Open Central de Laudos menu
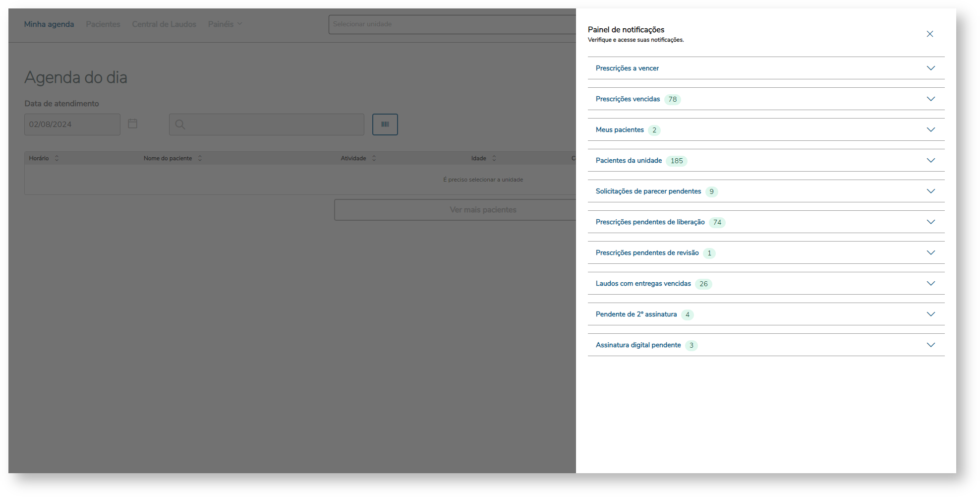Screen dimensions: 980x497 point(164,24)
